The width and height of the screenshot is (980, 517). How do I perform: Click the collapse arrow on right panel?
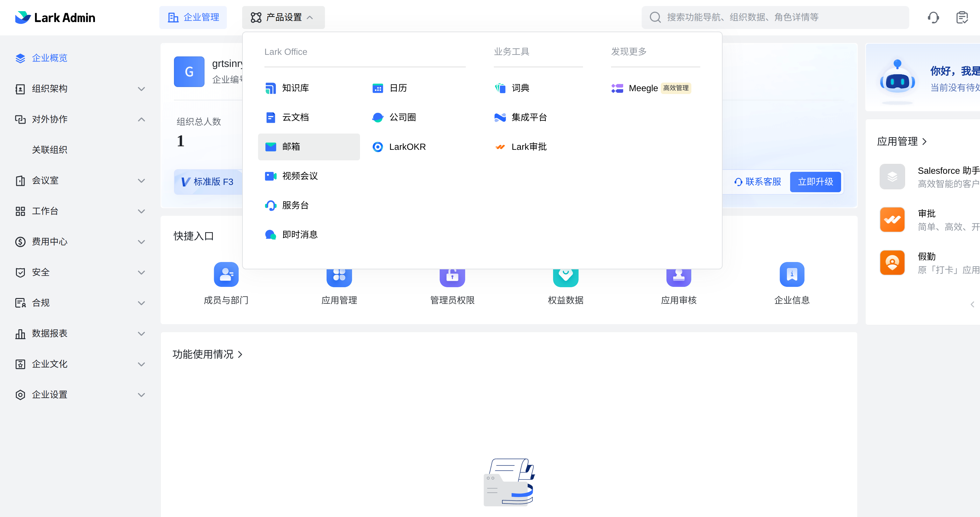click(972, 304)
